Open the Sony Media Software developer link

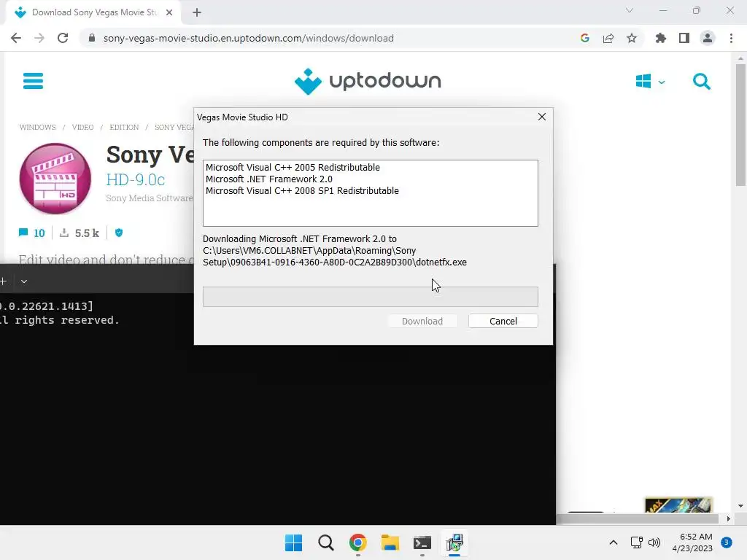(149, 198)
